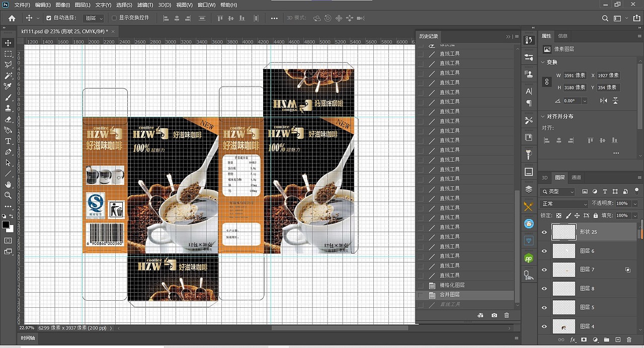Create a new layer with plus icon
The image size is (644, 348).
click(x=618, y=340)
